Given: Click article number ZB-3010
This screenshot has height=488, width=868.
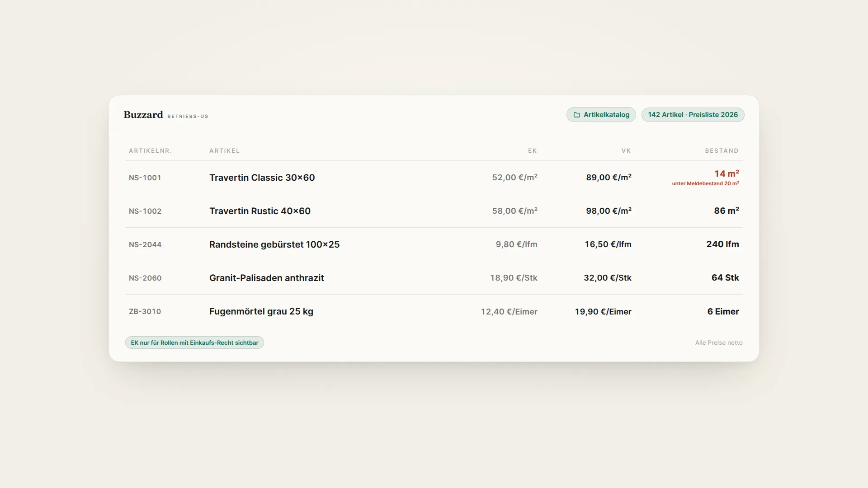Looking at the screenshot, I should [145, 311].
